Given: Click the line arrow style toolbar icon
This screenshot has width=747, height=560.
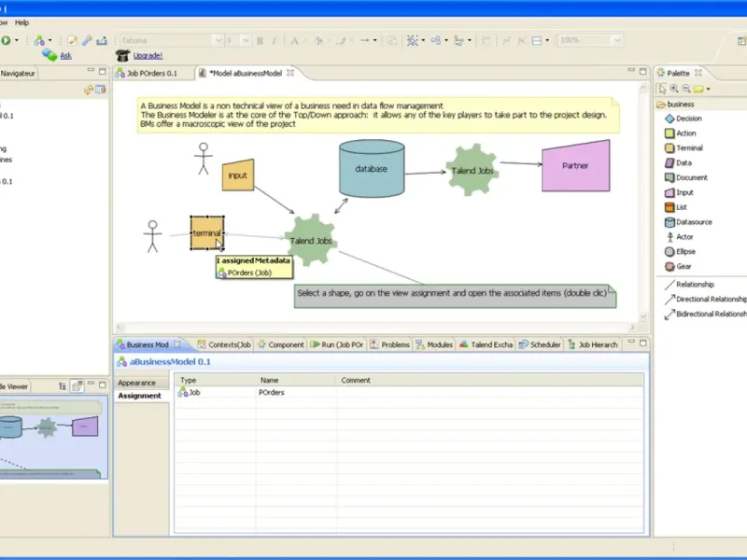Looking at the screenshot, I should [x=364, y=40].
